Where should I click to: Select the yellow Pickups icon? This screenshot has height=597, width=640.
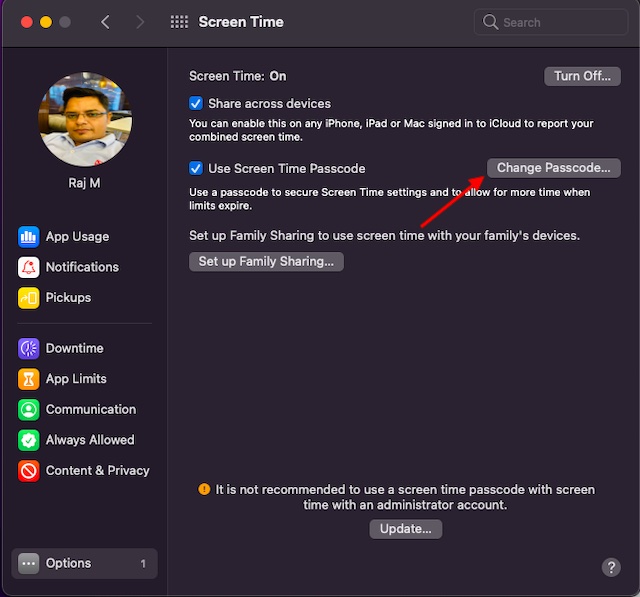(28, 298)
